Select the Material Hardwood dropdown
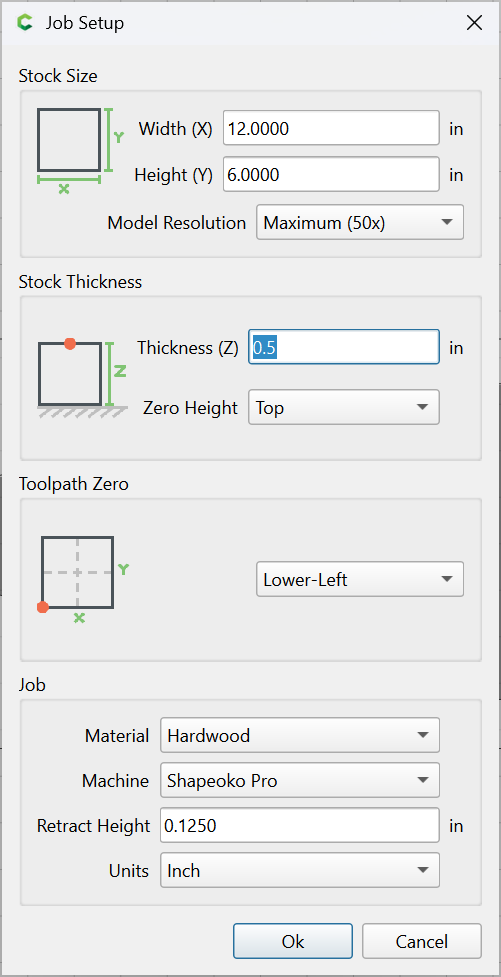 pyautogui.click(x=300, y=735)
